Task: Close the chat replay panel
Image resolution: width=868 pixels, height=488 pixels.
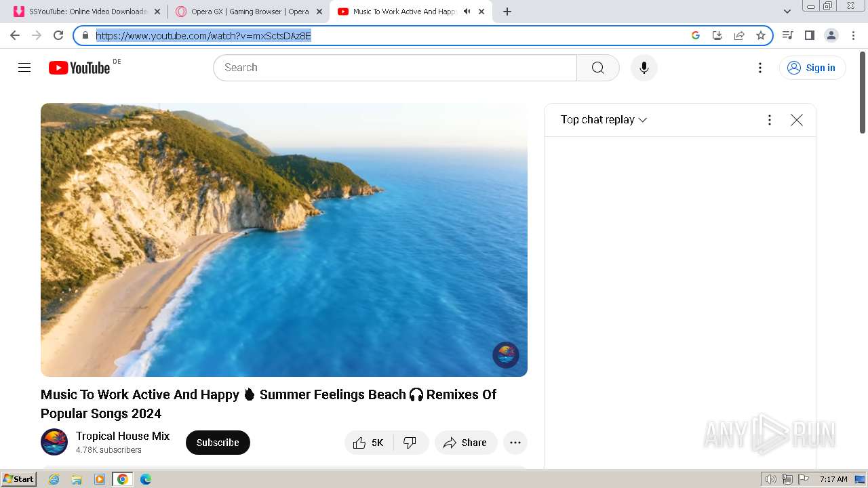Action: [797, 120]
